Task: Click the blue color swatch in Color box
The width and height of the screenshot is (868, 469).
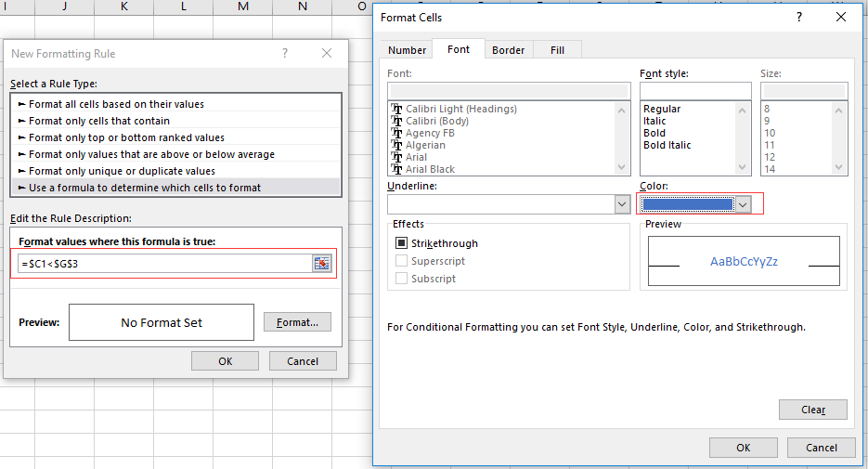Action: (687, 204)
